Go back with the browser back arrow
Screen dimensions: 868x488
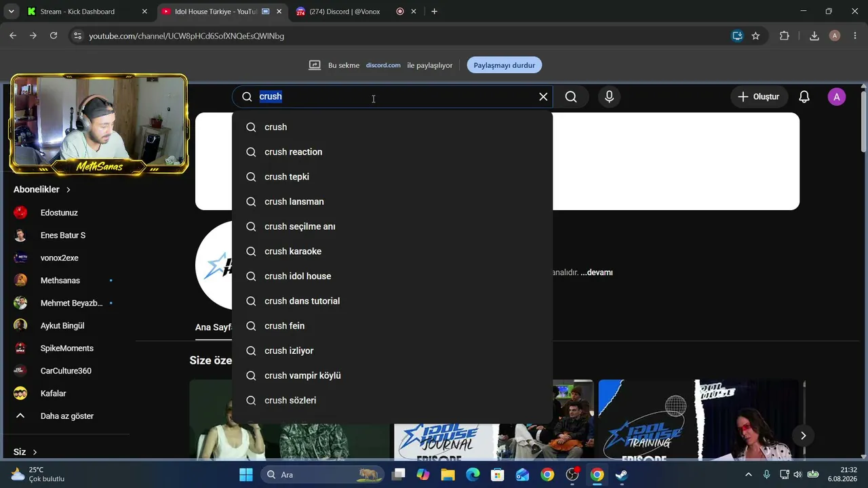[13, 36]
